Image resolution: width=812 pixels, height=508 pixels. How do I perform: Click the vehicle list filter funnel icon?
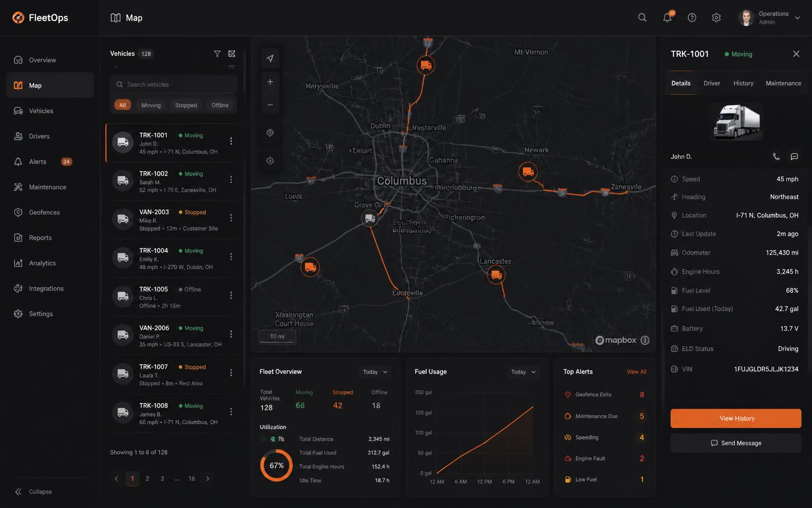click(217, 53)
